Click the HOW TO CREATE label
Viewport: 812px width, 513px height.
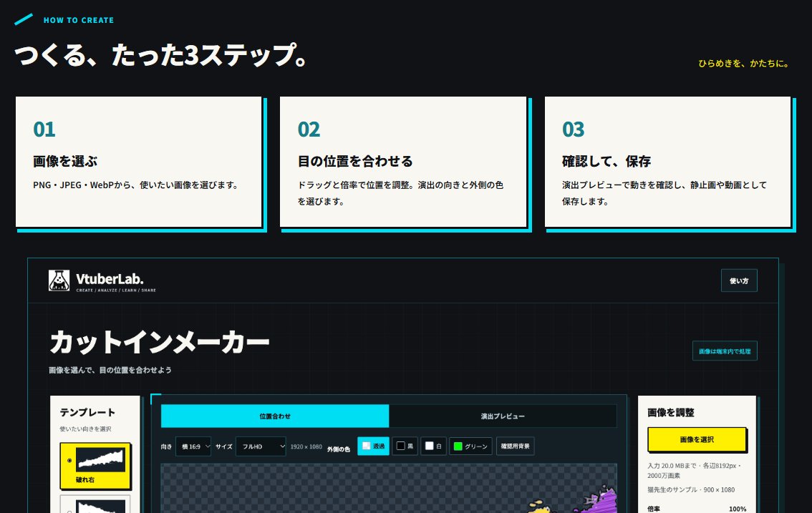point(79,20)
